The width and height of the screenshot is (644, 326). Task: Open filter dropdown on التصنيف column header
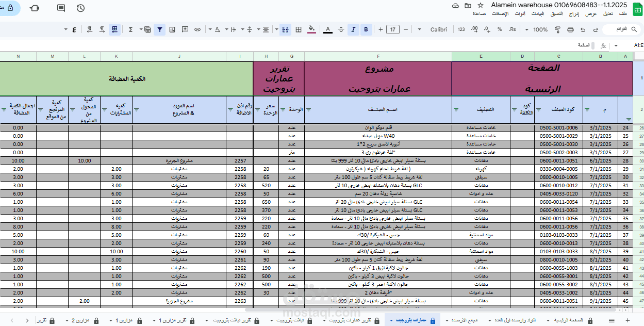tap(456, 109)
